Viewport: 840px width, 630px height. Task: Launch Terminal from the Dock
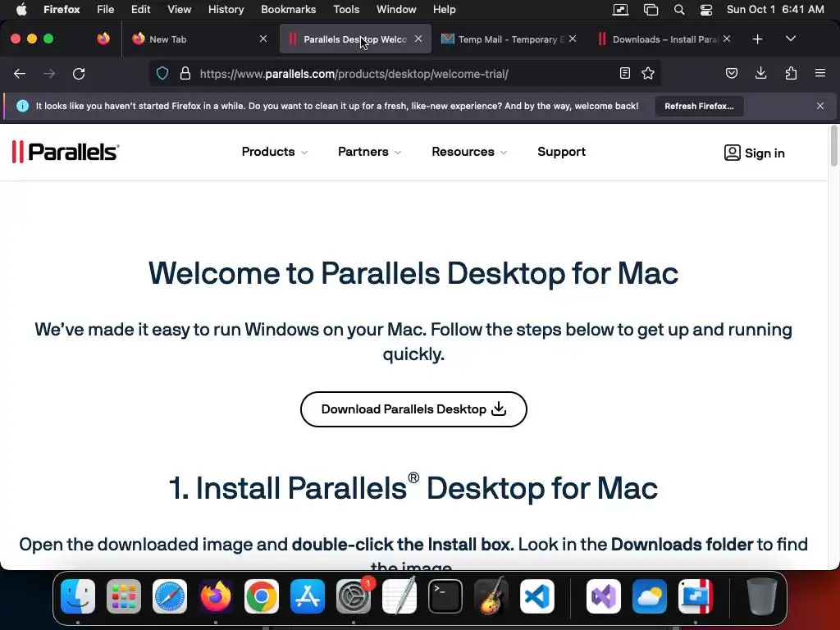click(x=445, y=596)
